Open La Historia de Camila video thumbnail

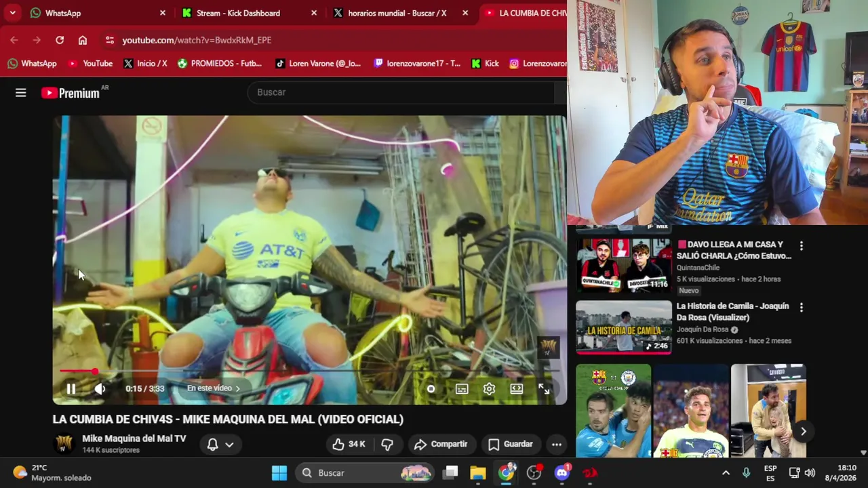tap(623, 327)
